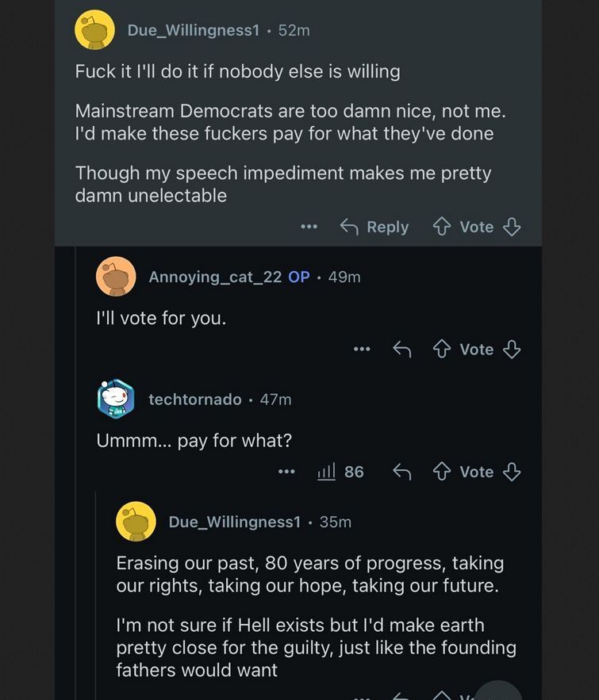Upvote techtornado's comment
The height and width of the screenshot is (700, 599).
pos(442,472)
